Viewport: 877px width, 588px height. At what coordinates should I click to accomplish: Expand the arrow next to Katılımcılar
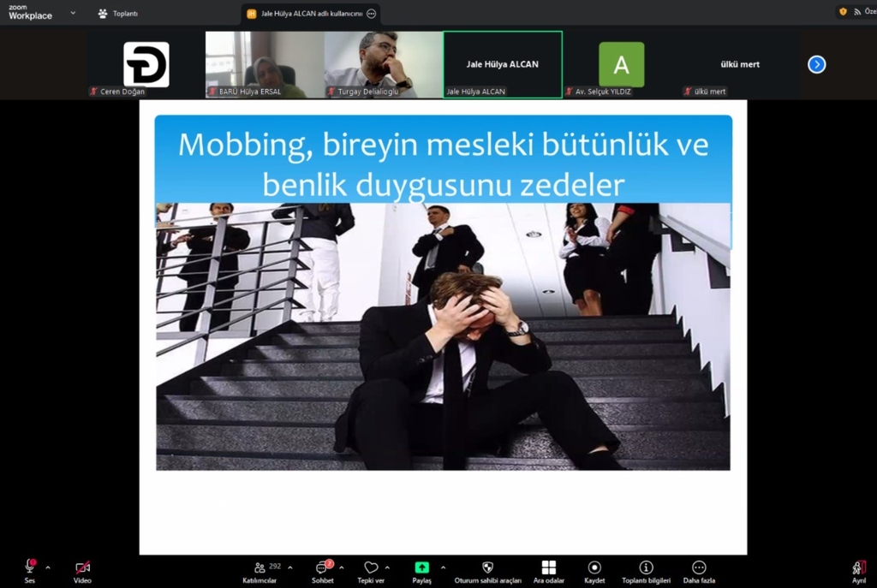point(290,567)
